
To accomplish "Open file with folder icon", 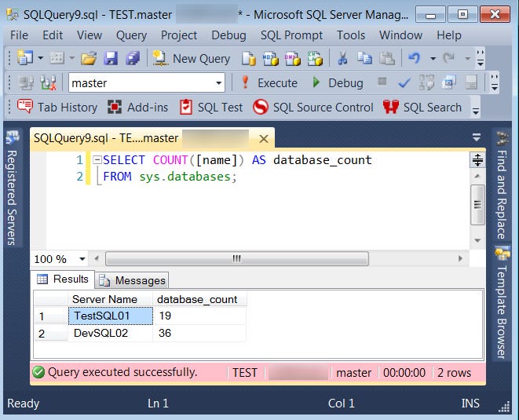I will coord(89,58).
